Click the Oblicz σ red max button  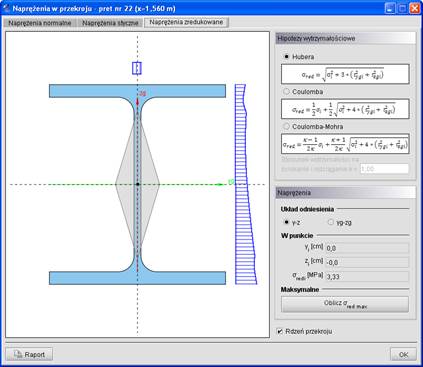click(x=345, y=304)
